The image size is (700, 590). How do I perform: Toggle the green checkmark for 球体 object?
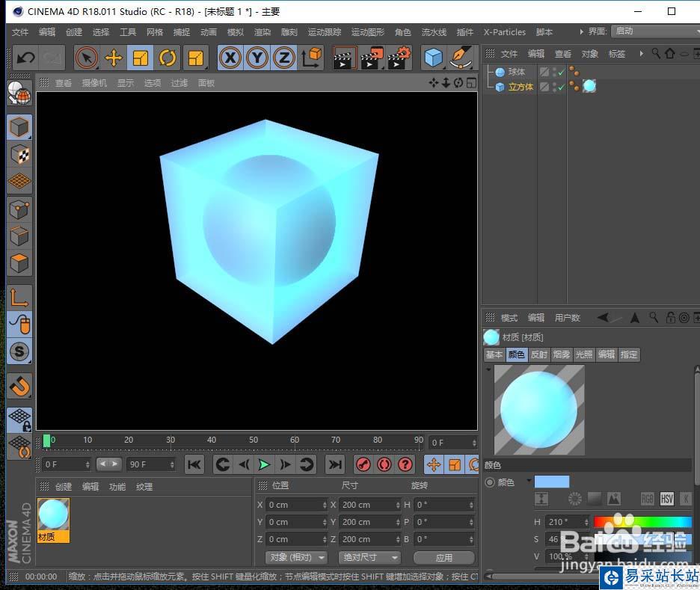561,73
